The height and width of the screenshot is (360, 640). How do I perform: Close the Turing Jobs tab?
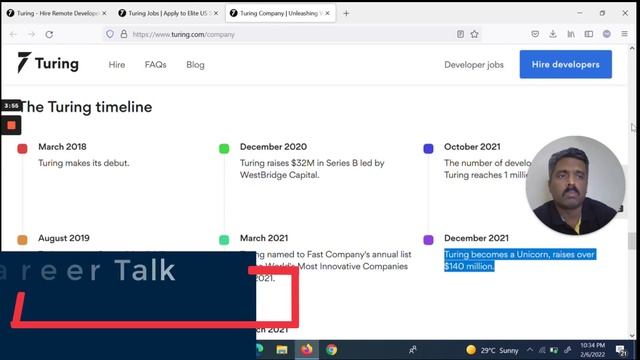[216, 13]
